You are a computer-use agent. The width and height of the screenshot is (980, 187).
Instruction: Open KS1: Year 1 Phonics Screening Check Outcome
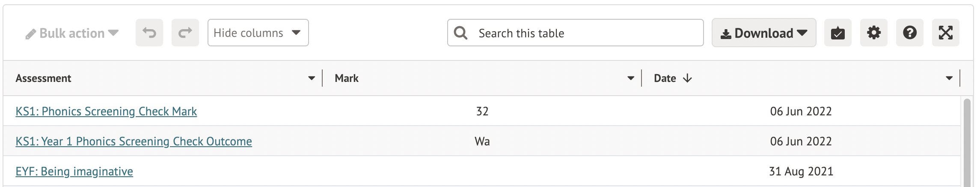click(x=134, y=142)
